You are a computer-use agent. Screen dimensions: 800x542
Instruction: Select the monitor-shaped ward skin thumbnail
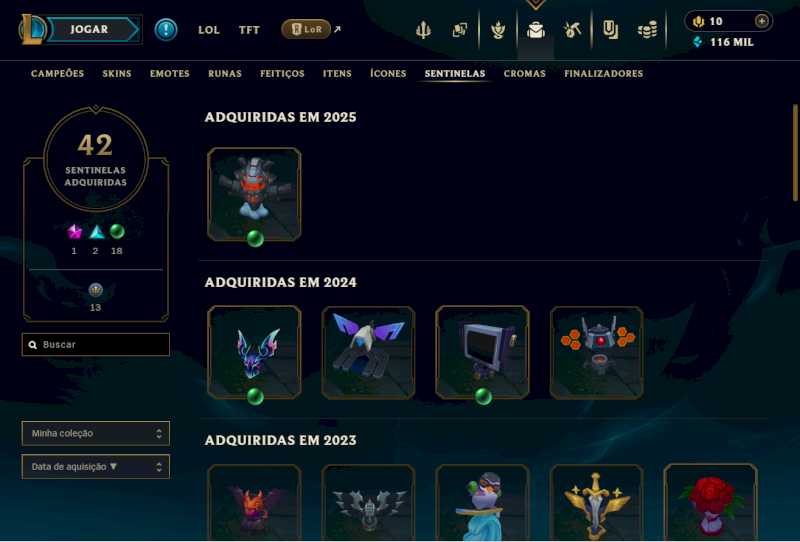[x=482, y=352]
